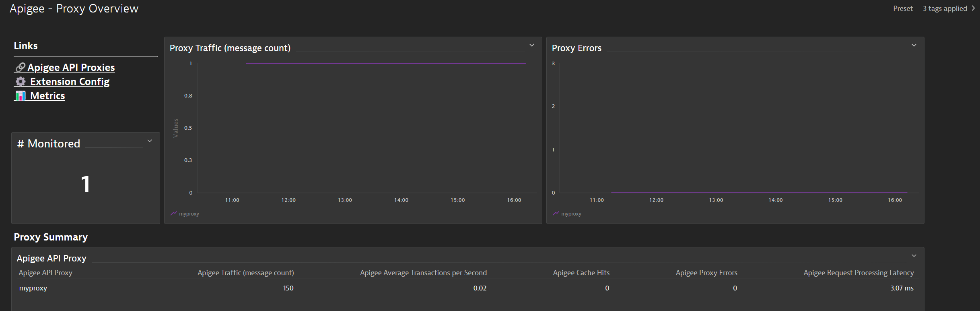Click the Apigee - Proxy Overview dashboard title
The image size is (980, 311).
[74, 8]
